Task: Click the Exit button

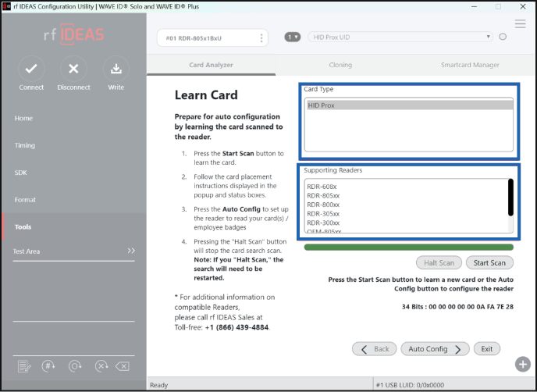Action: [x=487, y=349]
